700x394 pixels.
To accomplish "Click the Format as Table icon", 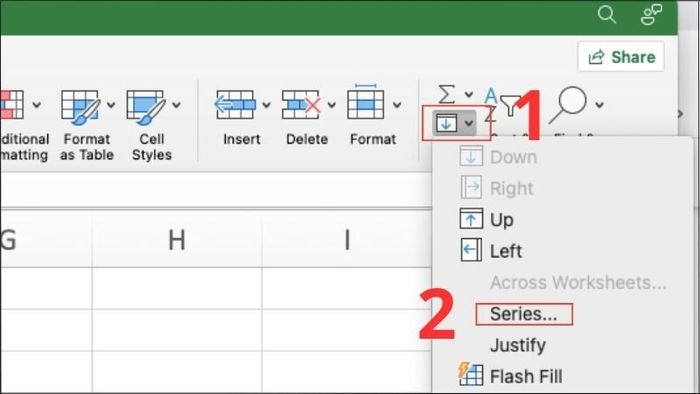I will pyautogui.click(x=81, y=107).
